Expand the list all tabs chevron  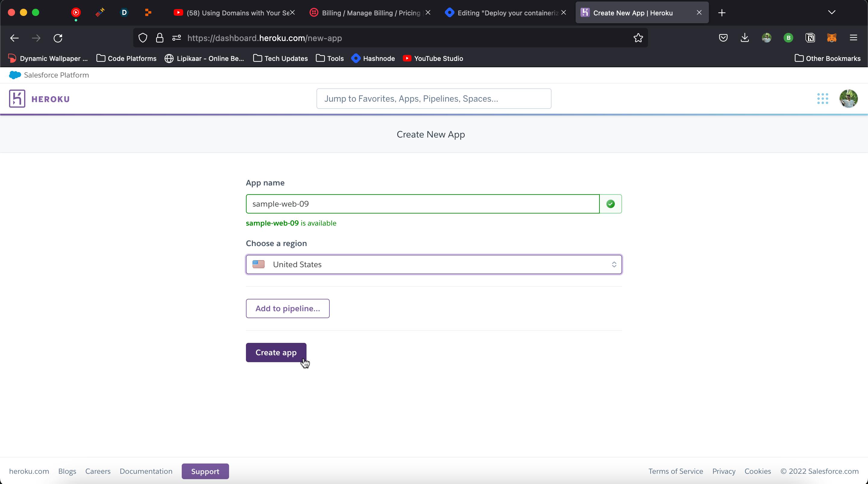pyautogui.click(x=832, y=12)
